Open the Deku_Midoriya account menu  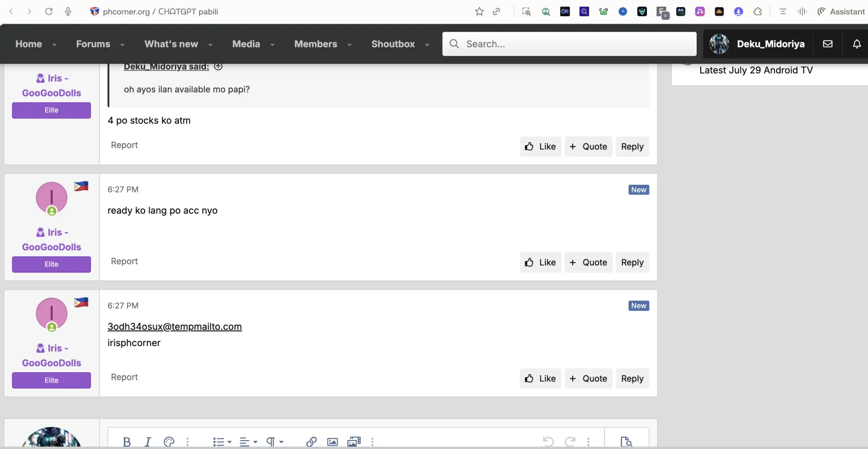(758, 44)
